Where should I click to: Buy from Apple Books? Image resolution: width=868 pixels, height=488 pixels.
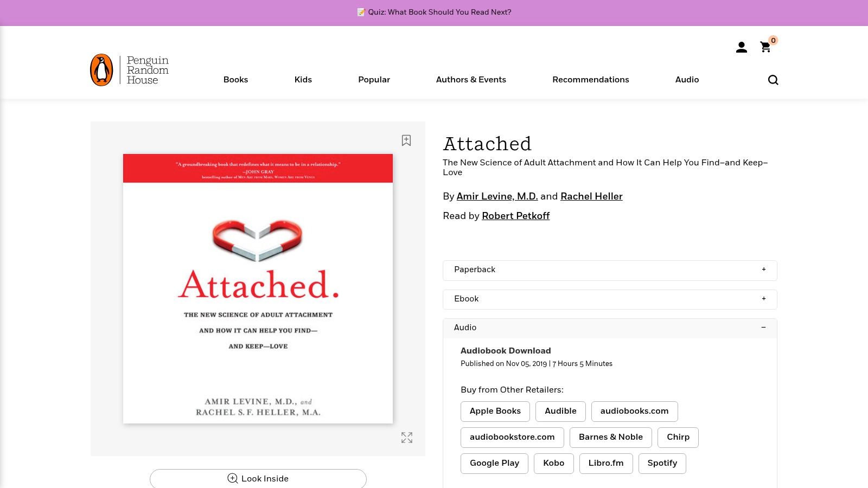[495, 412]
